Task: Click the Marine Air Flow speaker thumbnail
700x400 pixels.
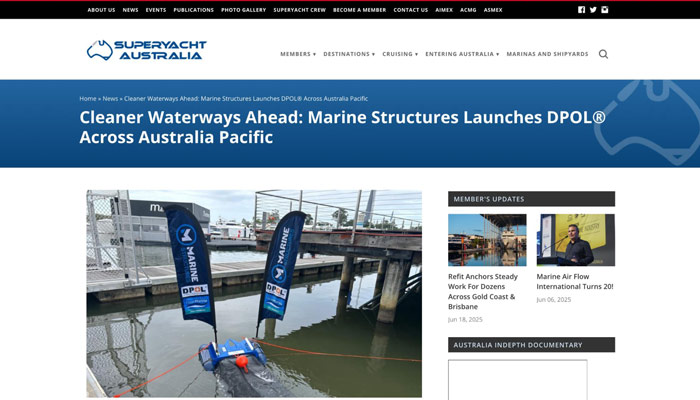Action: pos(575,240)
